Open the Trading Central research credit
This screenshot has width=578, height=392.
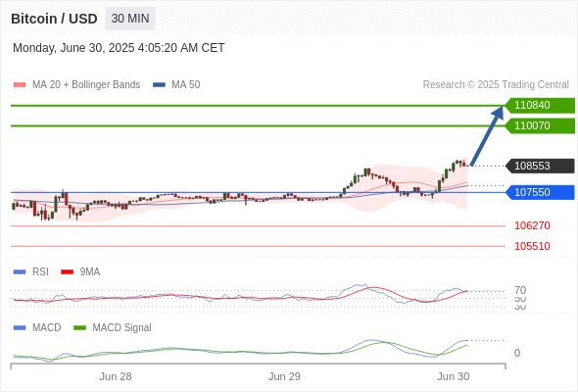click(496, 85)
